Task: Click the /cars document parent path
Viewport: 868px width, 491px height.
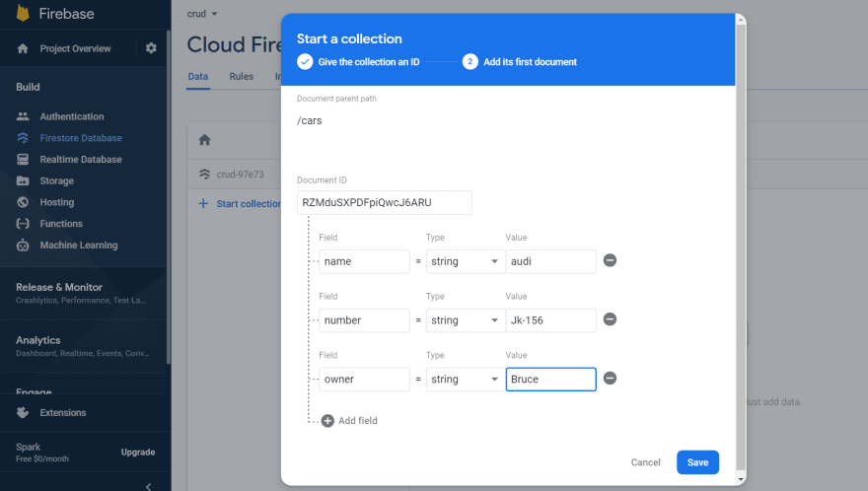Action: point(309,120)
